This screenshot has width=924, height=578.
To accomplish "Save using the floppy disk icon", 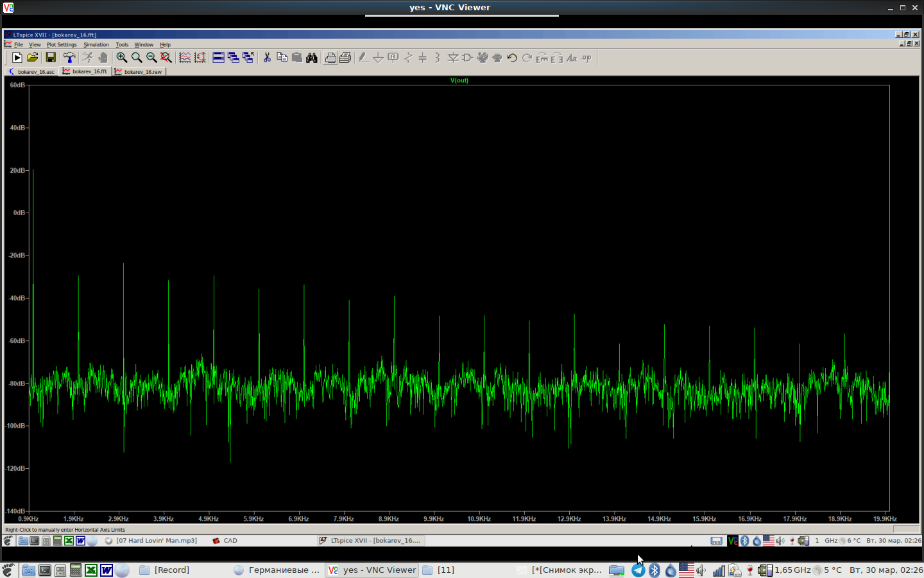I will 51,58.
